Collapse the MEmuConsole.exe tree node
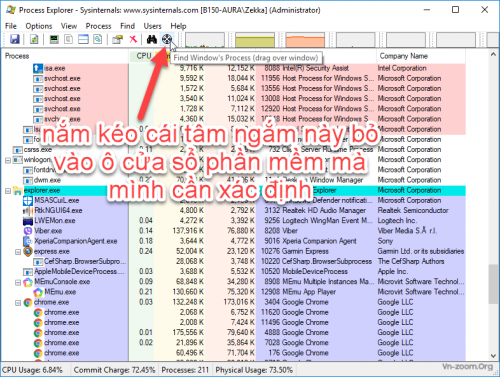The height and width of the screenshot is (377, 500). coord(18,282)
